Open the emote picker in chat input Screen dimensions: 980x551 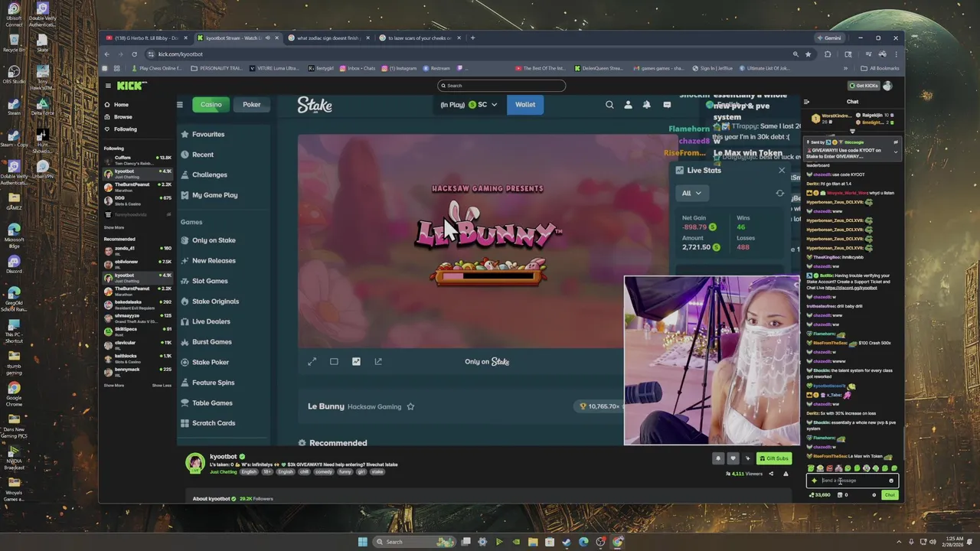pyautogui.click(x=891, y=481)
